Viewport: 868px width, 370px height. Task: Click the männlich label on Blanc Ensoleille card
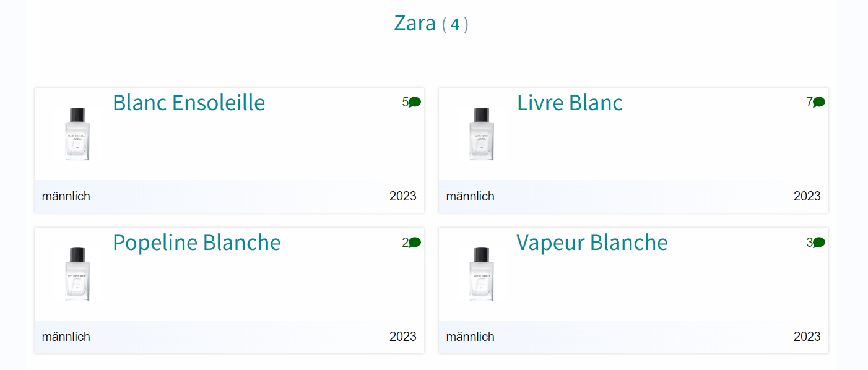[66, 197]
